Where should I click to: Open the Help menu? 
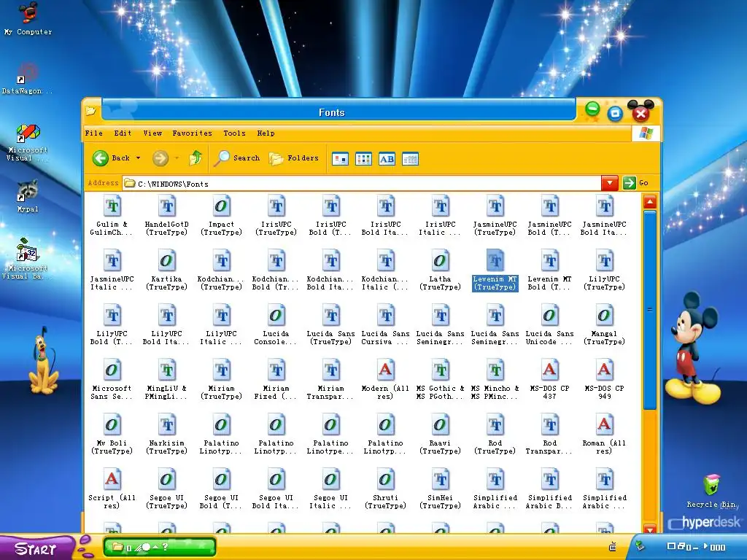tap(266, 133)
